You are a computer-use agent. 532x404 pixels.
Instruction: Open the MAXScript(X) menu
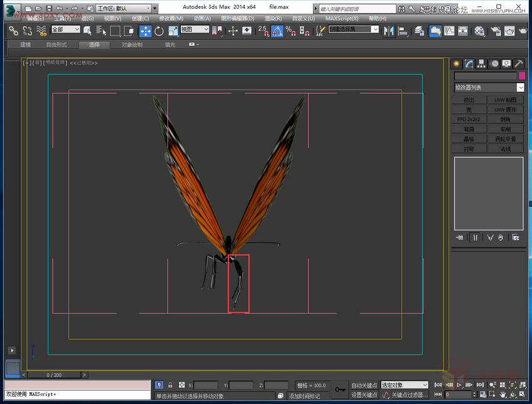[342, 19]
